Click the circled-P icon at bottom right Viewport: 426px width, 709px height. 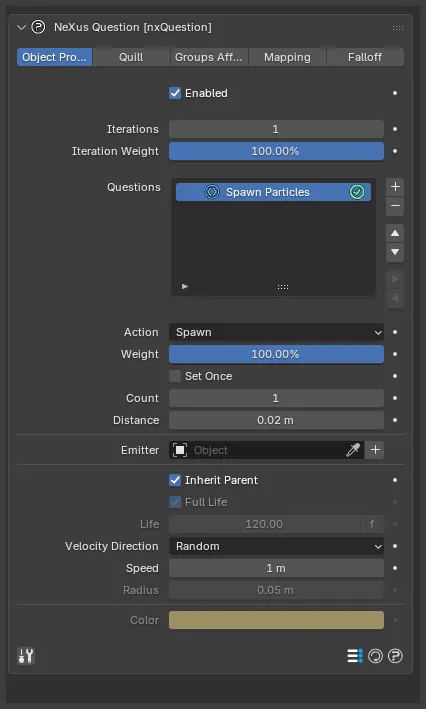click(x=395, y=656)
